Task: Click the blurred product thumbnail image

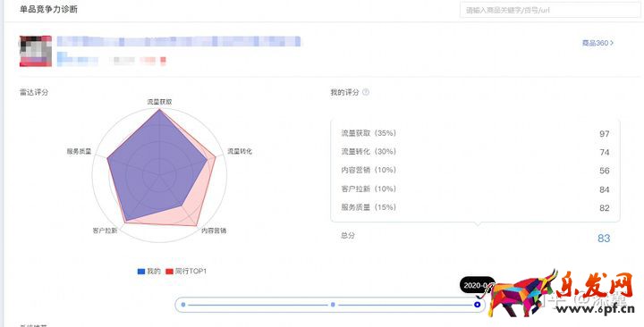Action: tap(36, 51)
